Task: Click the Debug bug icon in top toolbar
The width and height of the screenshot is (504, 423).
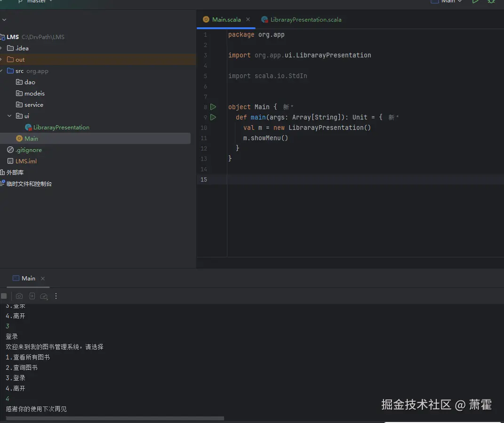Action: 491,1
